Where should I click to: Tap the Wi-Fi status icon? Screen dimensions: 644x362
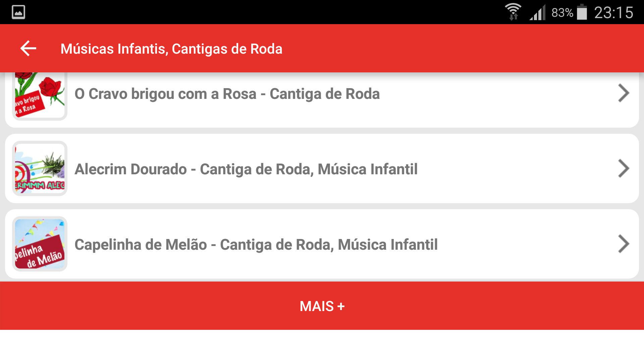click(x=513, y=12)
